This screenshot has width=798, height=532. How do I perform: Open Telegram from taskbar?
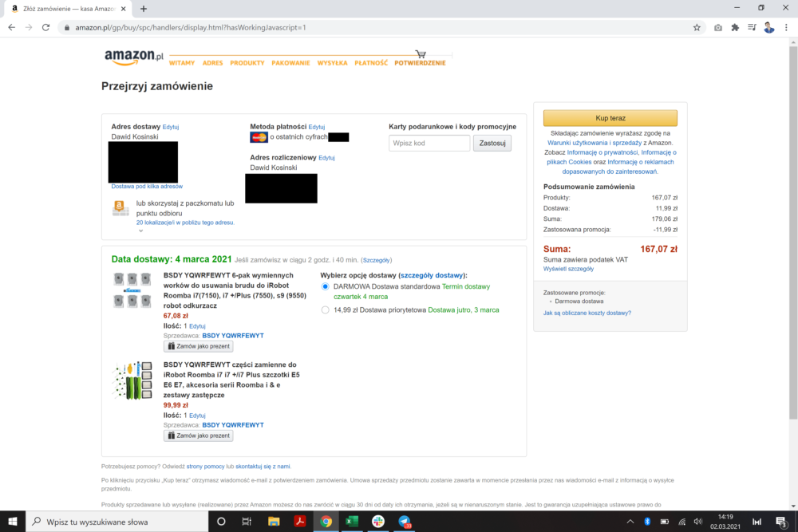click(x=405, y=522)
